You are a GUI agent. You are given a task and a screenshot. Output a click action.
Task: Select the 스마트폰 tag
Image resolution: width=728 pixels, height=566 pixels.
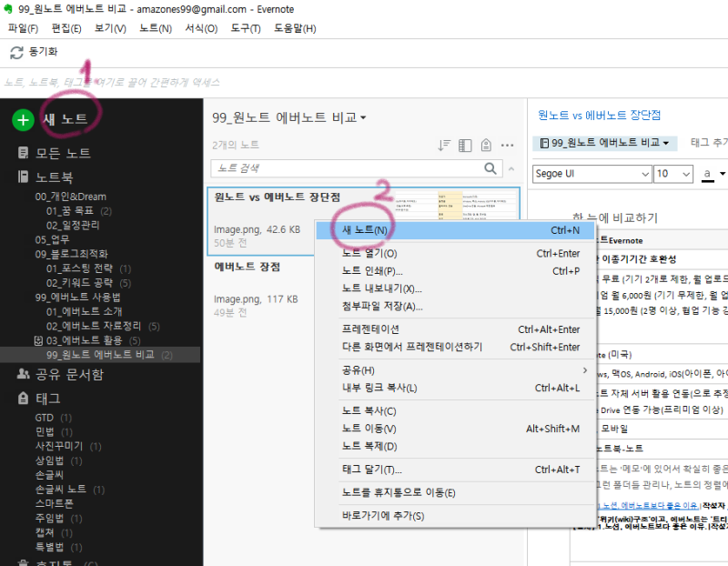tap(55, 504)
